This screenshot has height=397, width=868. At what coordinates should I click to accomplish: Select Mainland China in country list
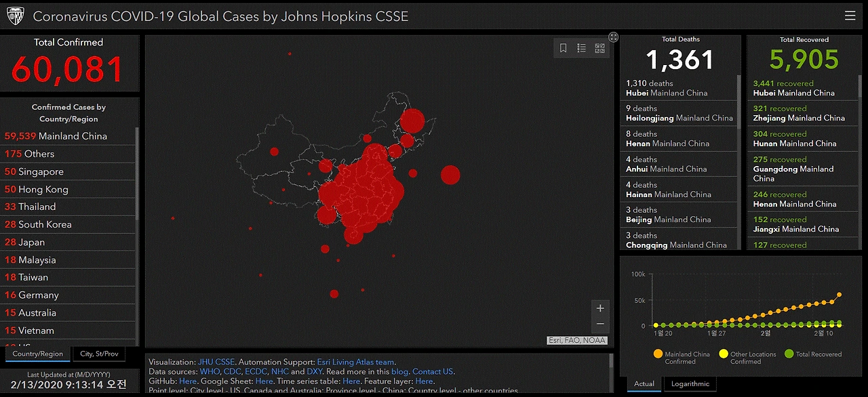point(68,136)
